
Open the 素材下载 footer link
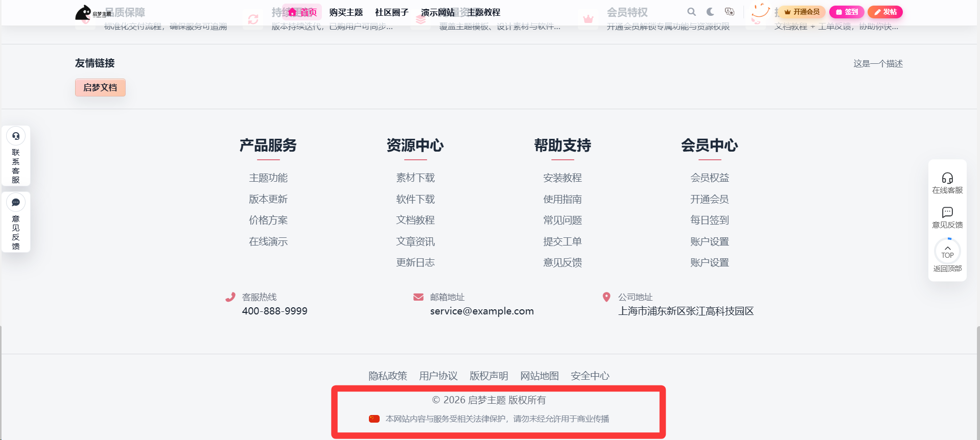415,178
